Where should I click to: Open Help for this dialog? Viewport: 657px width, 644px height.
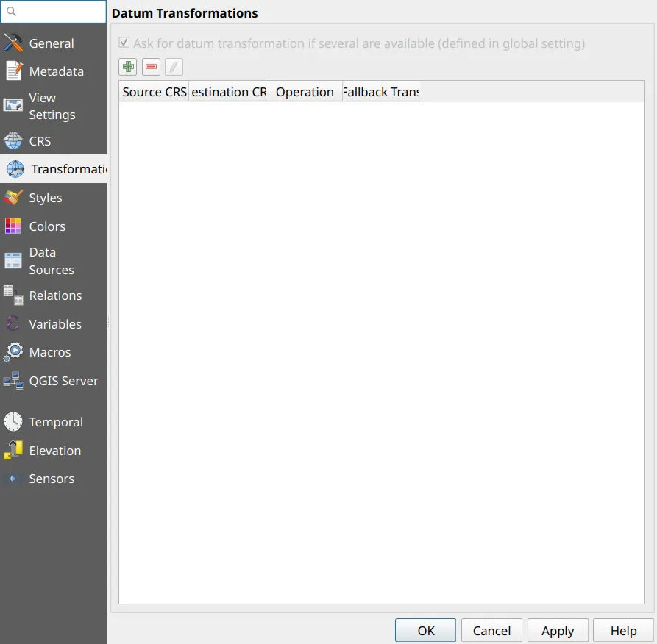tap(623, 630)
